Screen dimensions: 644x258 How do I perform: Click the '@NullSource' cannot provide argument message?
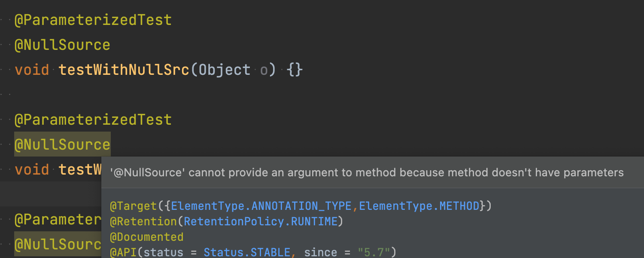[367, 173]
